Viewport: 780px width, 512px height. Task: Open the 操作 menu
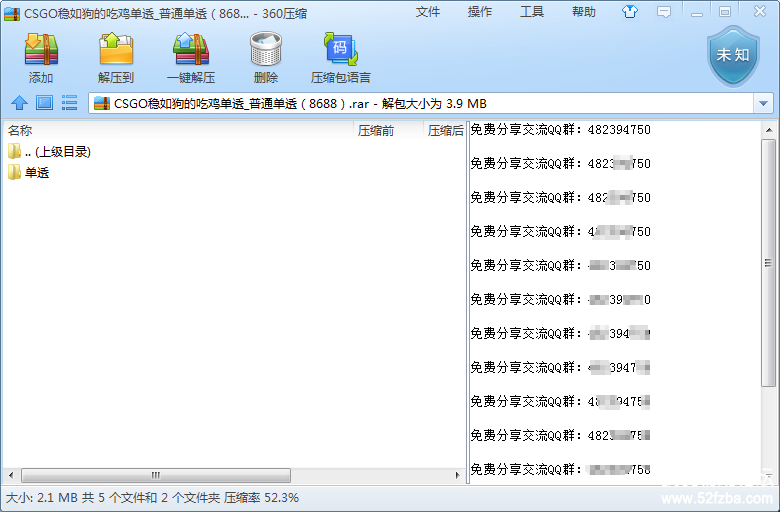point(480,12)
